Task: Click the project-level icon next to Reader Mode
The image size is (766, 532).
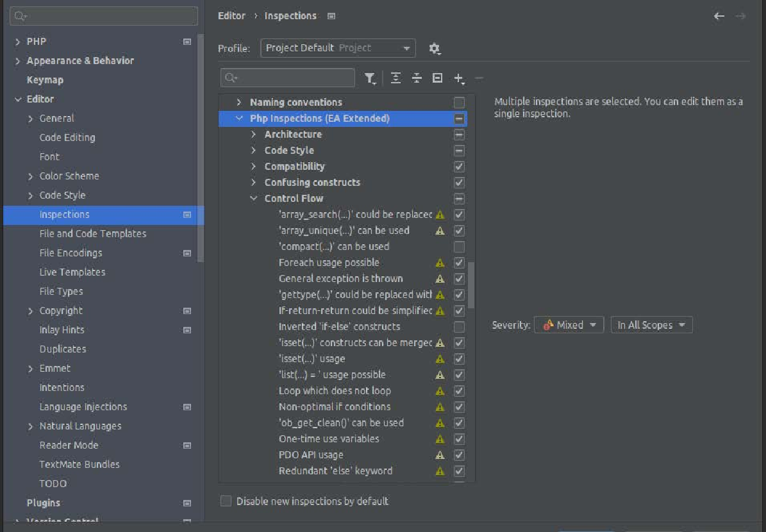Action: point(187,445)
